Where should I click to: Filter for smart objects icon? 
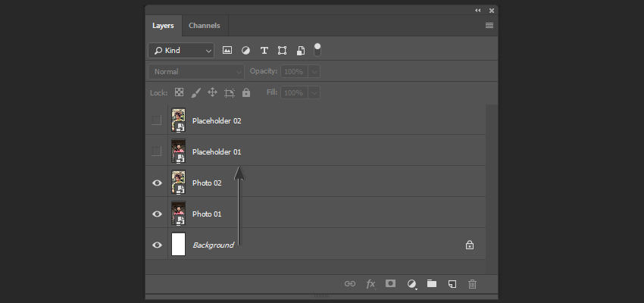pyautogui.click(x=301, y=51)
